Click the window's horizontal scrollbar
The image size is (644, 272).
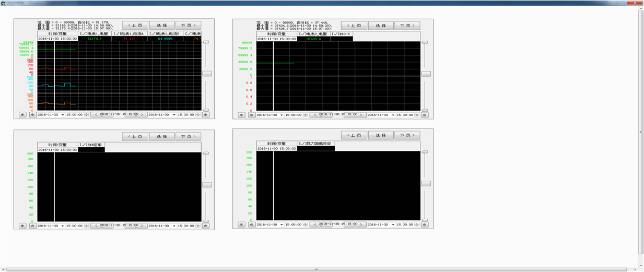click(x=317, y=269)
